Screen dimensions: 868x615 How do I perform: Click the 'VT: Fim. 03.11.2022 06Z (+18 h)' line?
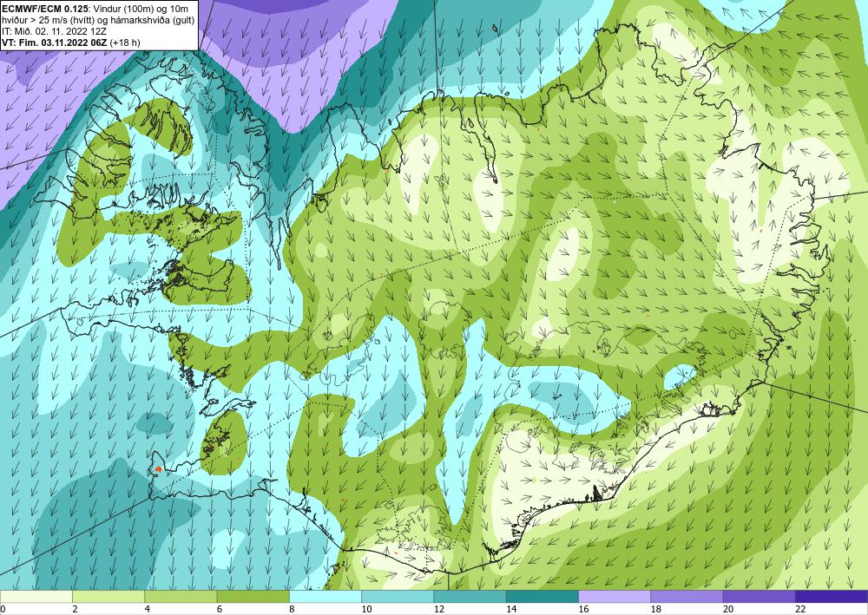(x=71, y=43)
